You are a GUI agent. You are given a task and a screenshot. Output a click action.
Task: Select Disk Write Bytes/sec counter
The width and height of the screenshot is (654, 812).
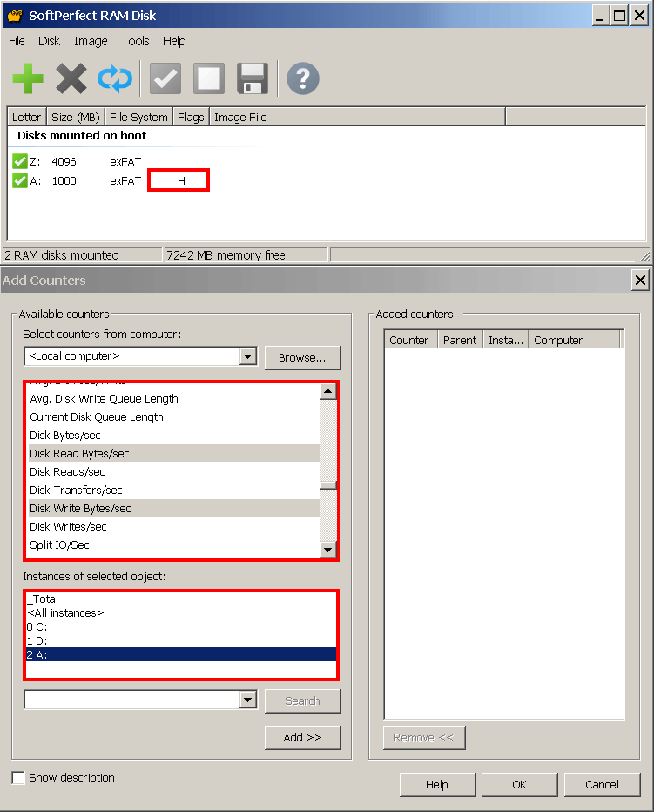click(174, 508)
